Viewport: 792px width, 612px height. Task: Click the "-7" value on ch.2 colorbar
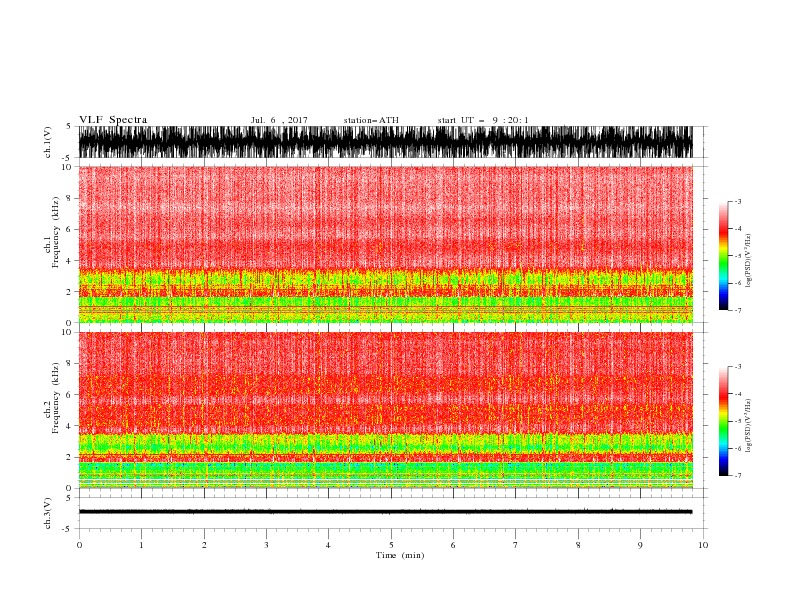[x=738, y=475]
